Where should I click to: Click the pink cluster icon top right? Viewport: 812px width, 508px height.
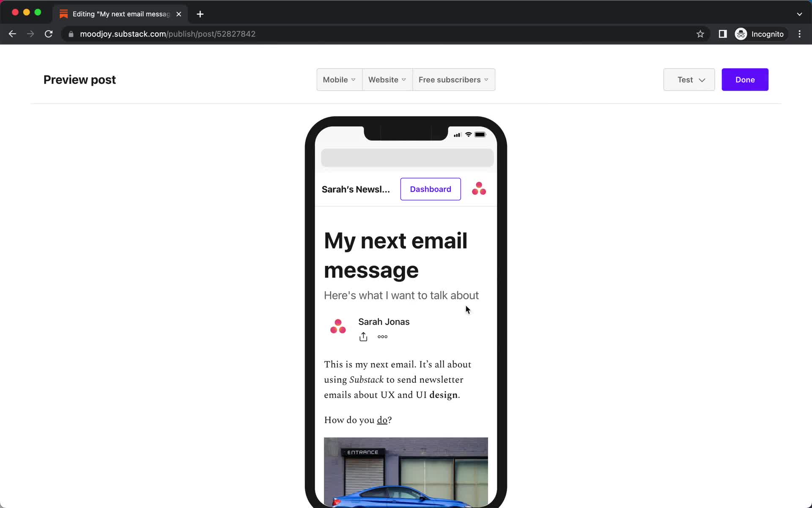(478, 189)
